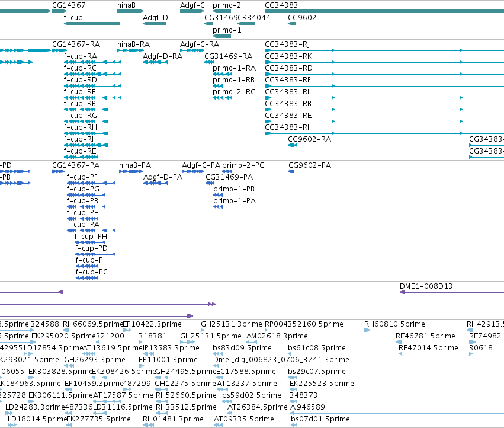Click transcript CG9602-RA
Image resolution: width=504 pixels, height=428 pixels.
pyautogui.click(x=309, y=140)
